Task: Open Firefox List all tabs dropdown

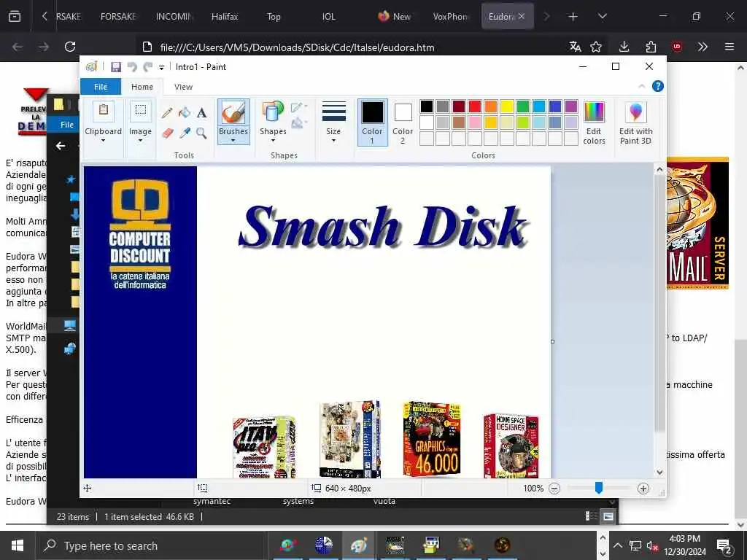Action: pyautogui.click(x=602, y=16)
